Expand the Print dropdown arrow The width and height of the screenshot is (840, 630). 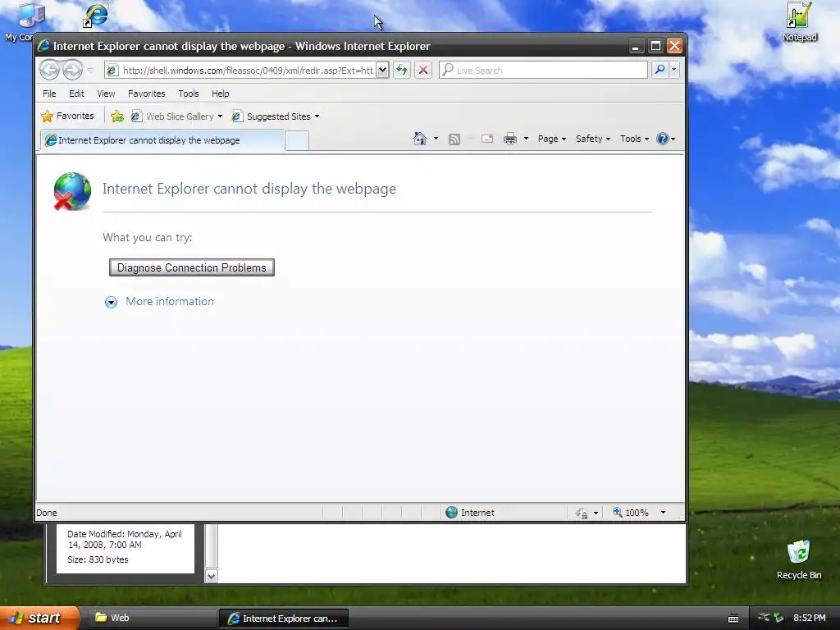pos(526,139)
